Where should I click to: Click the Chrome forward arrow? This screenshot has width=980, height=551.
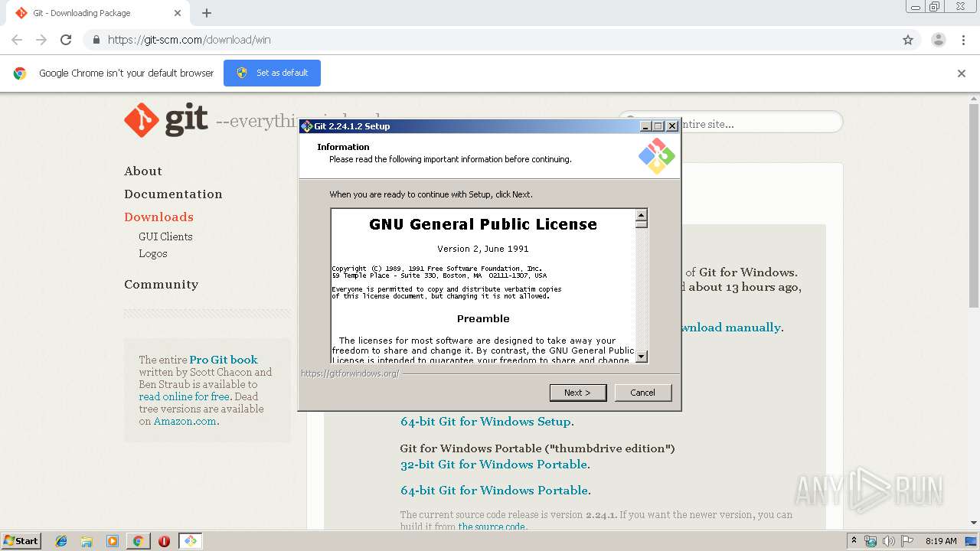click(x=41, y=40)
